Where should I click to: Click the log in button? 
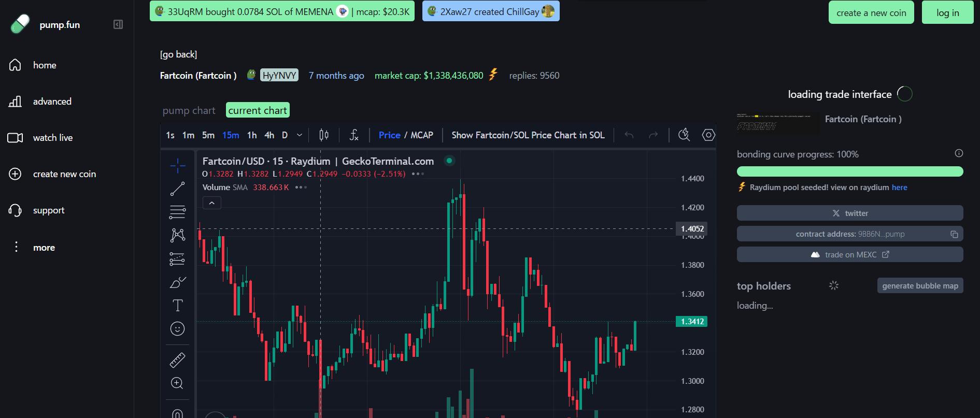tap(948, 12)
